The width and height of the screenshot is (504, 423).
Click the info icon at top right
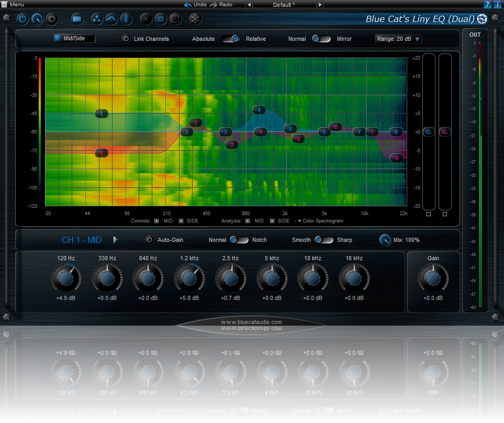coord(497,5)
